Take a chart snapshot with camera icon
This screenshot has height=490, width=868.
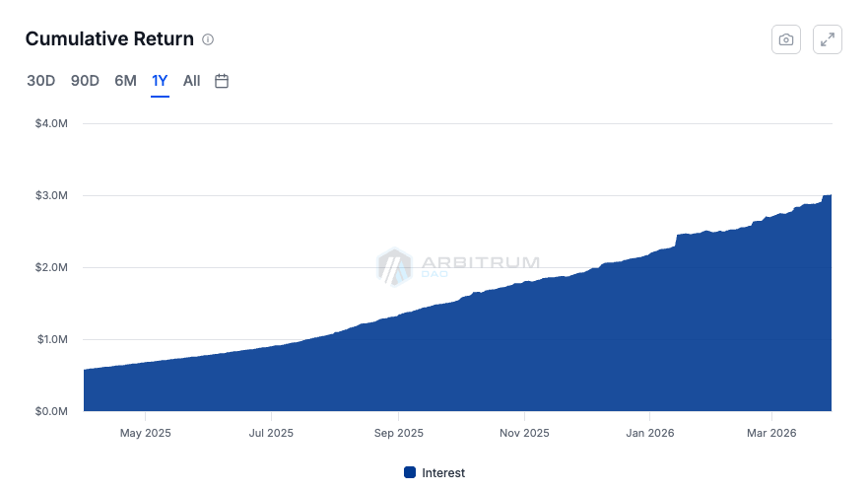[786, 39]
